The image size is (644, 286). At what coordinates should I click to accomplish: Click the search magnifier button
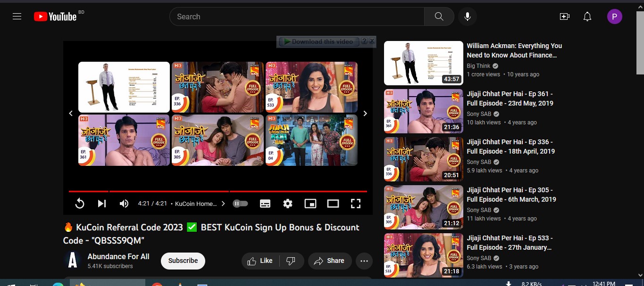[439, 16]
